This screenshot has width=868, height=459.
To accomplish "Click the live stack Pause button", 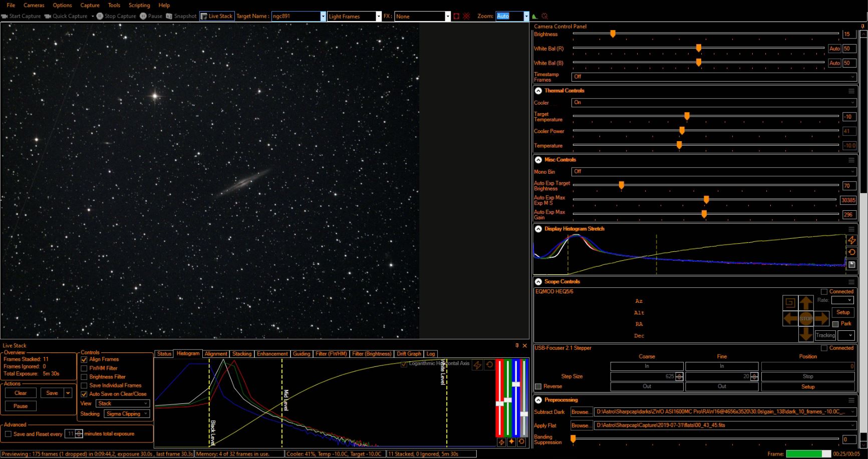I will (x=21, y=406).
